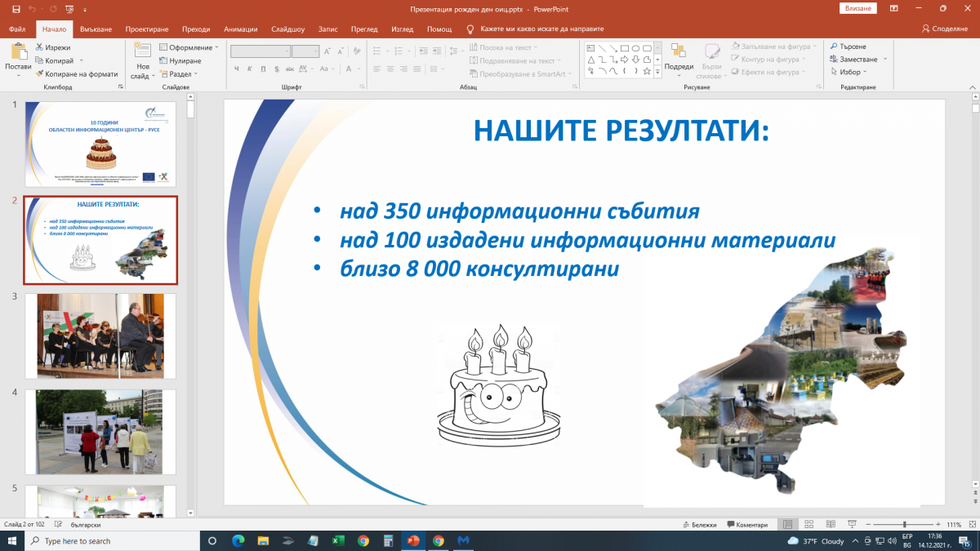Start slideshow from beginning via quick access icon
The image size is (980, 551).
(68, 8)
